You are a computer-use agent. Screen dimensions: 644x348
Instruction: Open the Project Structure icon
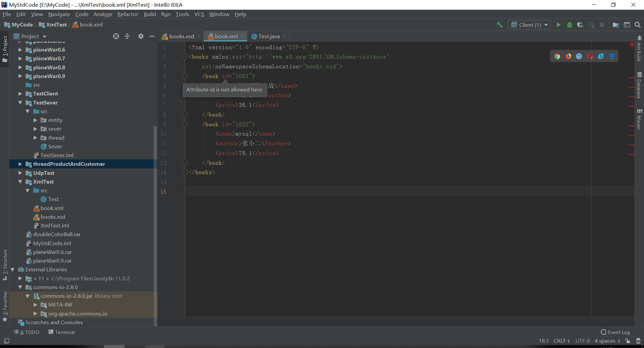click(616, 25)
